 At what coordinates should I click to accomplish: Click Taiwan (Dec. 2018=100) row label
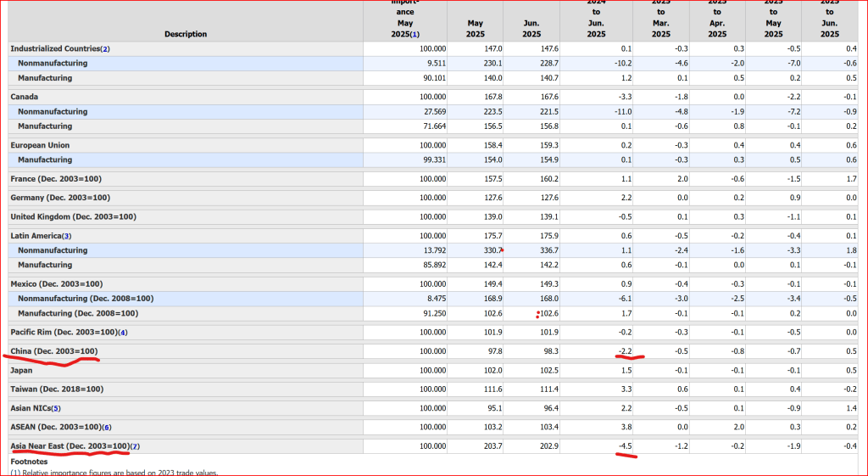click(57, 389)
